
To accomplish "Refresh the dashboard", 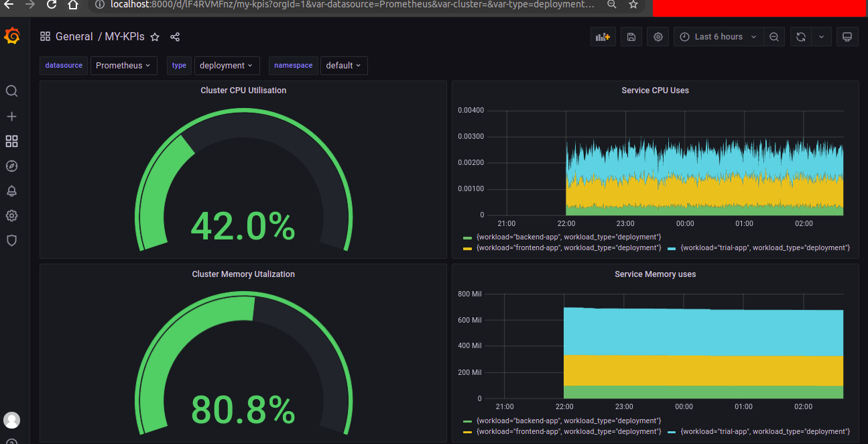I will pyautogui.click(x=800, y=37).
